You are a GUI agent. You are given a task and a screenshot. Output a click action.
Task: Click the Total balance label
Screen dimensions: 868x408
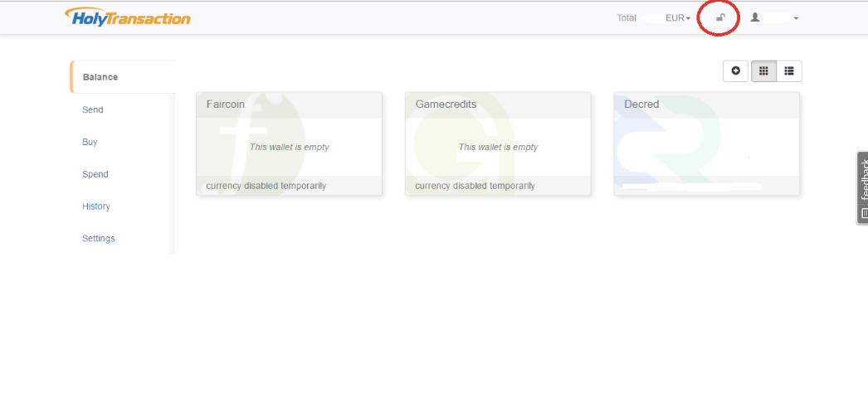click(627, 17)
